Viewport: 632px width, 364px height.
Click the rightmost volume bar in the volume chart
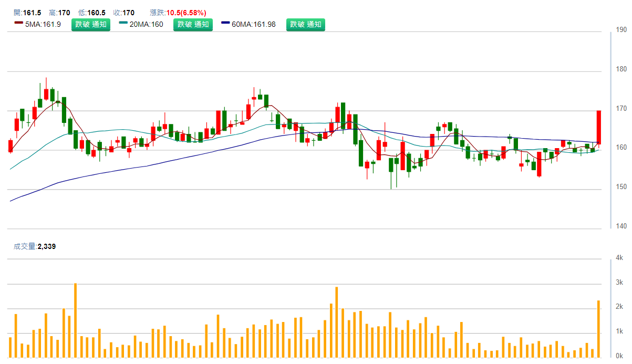(x=599, y=329)
